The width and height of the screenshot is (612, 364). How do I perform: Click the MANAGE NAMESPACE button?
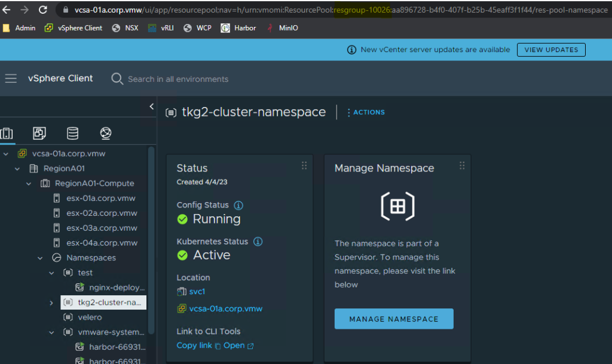tap(393, 319)
